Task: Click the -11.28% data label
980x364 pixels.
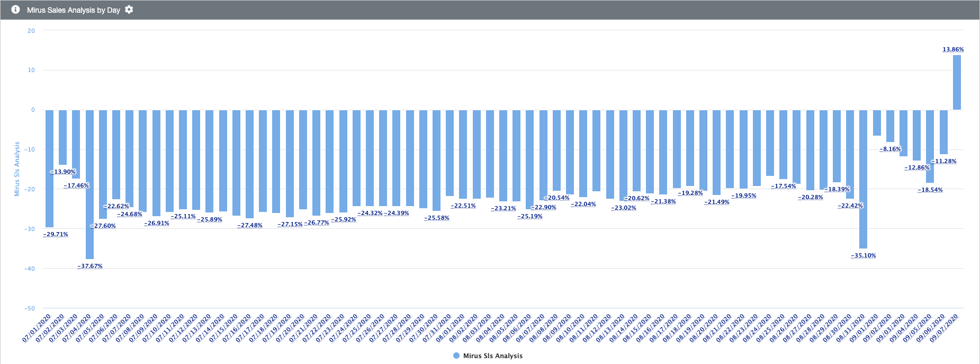Action: pos(944,161)
